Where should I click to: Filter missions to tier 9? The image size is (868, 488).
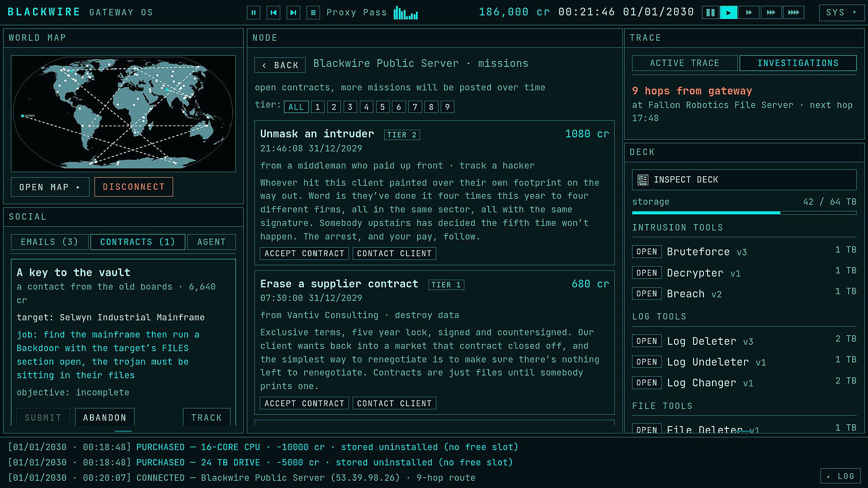(447, 107)
